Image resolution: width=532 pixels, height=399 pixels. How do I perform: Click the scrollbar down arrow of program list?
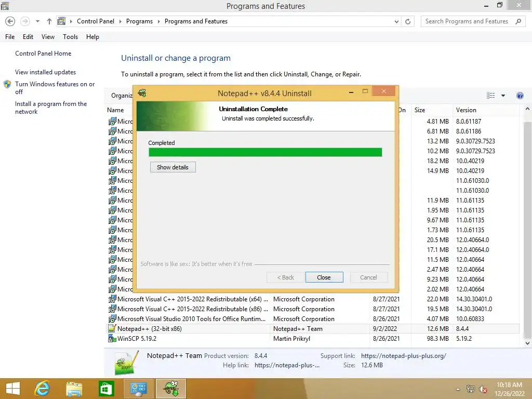tap(527, 343)
